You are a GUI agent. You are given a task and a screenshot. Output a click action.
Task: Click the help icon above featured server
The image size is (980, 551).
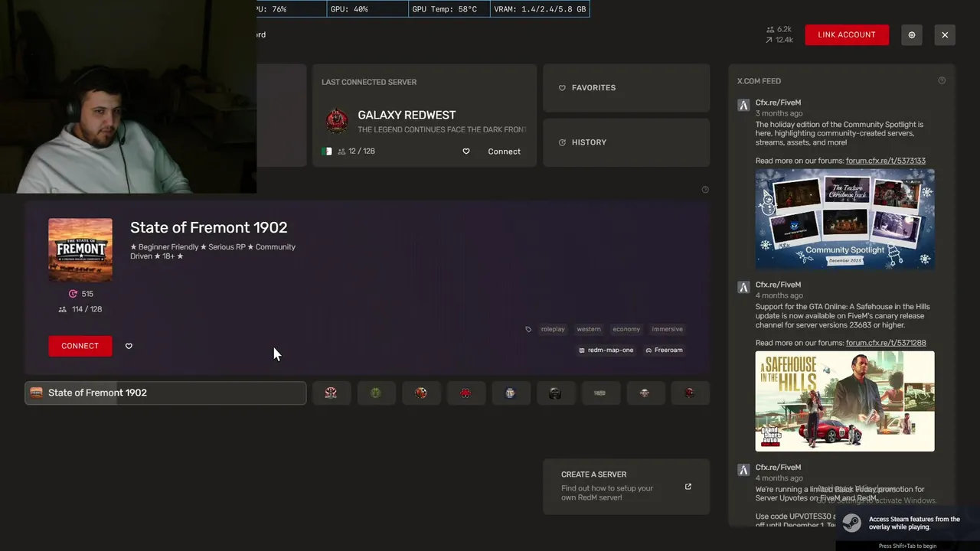pyautogui.click(x=705, y=190)
